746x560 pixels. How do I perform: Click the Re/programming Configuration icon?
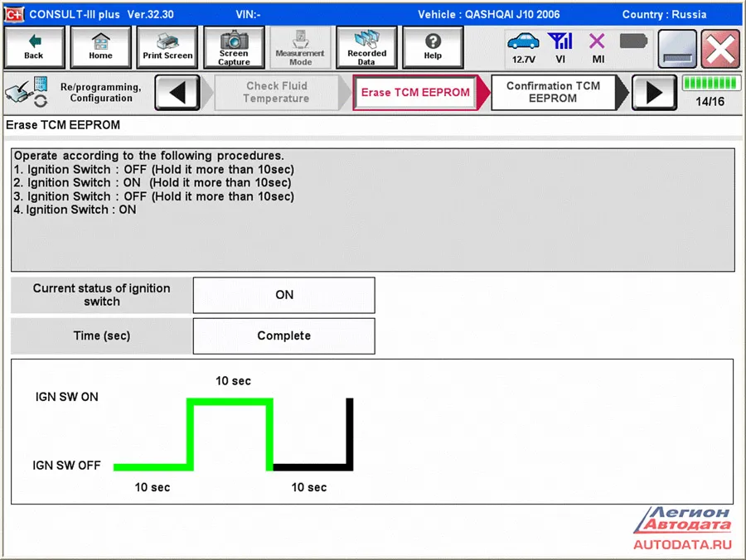tap(27, 92)
